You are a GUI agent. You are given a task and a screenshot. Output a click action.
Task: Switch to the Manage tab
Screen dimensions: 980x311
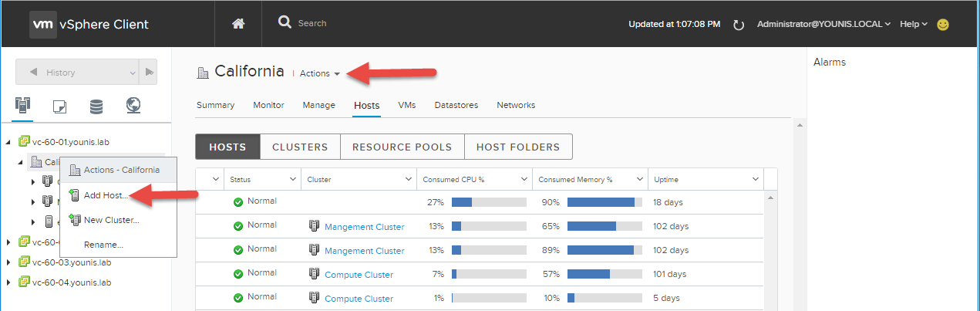pos(318,105)
